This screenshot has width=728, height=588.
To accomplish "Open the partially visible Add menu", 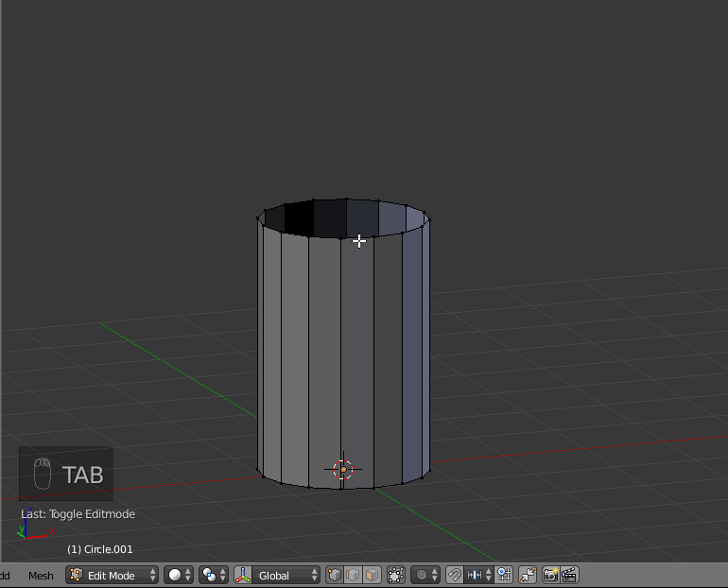I will click(5, 575).
